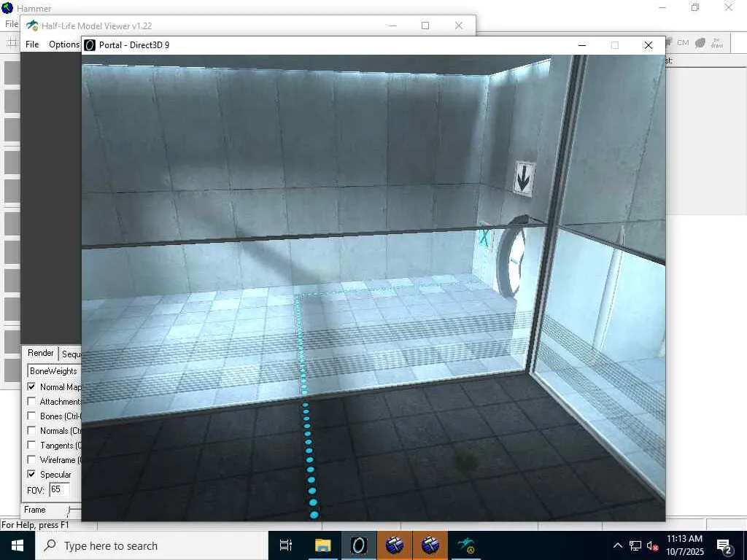Select the Render tab
The height and width of the screenshot is (560, 747).
tap(41, 353)
